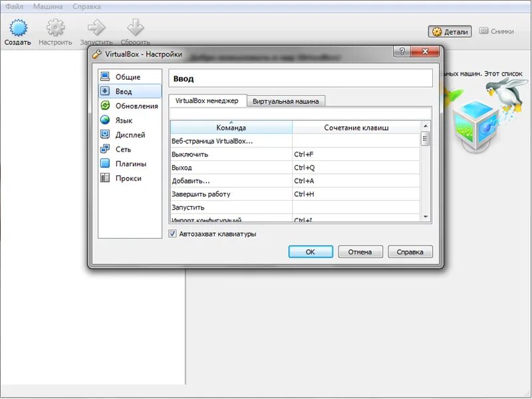Viewport: 532px width, 399px height.
Task: Click the OK button
Action: pos(311,252)
